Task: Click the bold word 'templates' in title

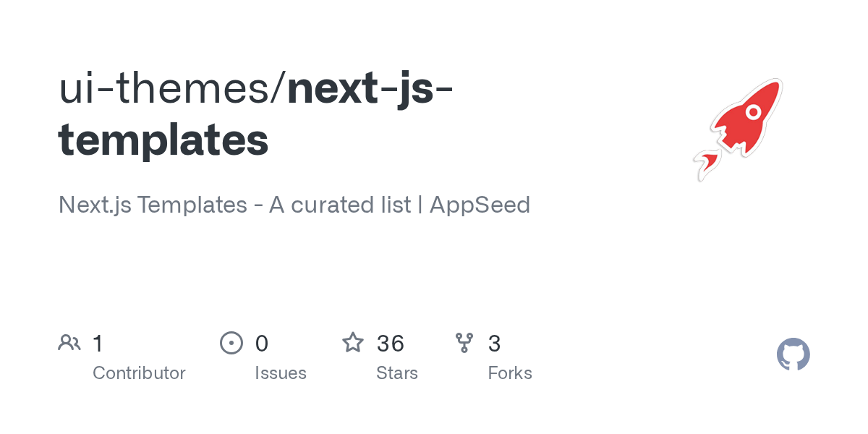Action: [x=163, y=140]
